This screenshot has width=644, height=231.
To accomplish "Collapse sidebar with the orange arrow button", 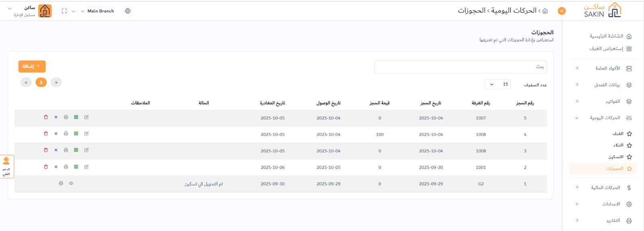I will pyautogui.click(x=561, y=11).
